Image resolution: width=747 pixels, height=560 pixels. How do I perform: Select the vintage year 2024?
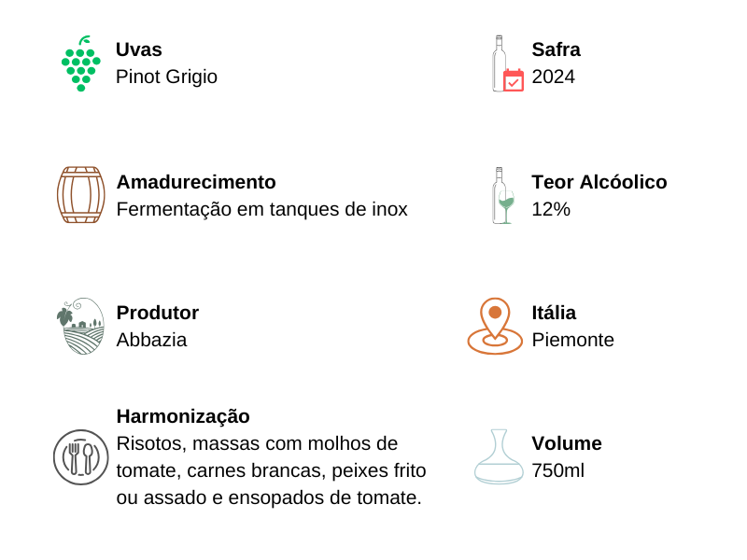pyautogui.click(x=553, y=77)
